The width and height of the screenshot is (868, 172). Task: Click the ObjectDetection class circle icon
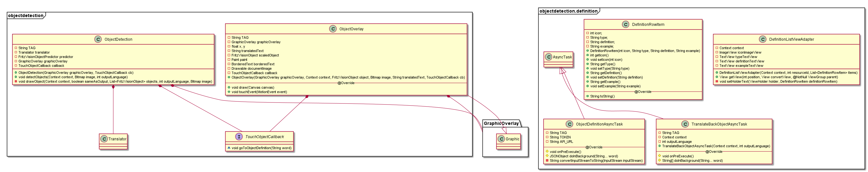[98, 39]
